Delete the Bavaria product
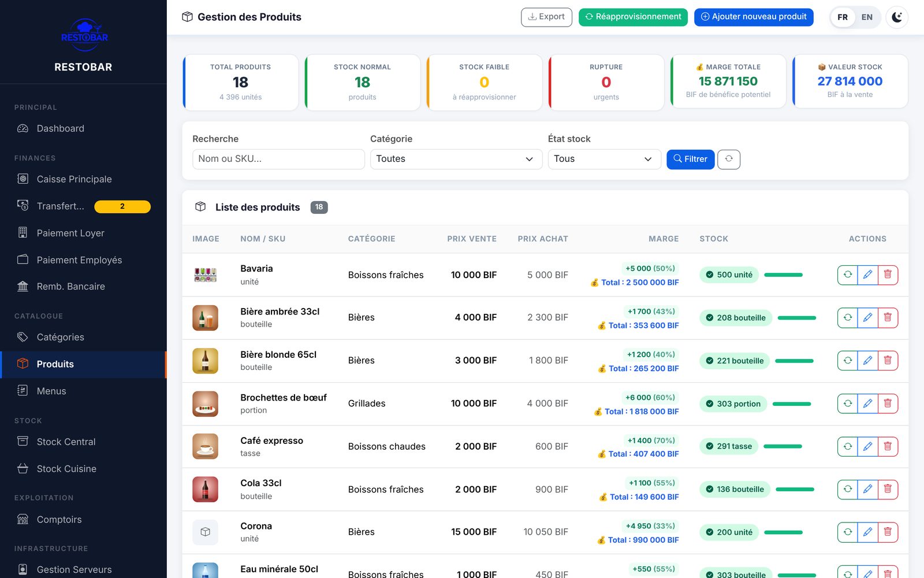Viewport: 924px width, 578px height. [888, 275]
